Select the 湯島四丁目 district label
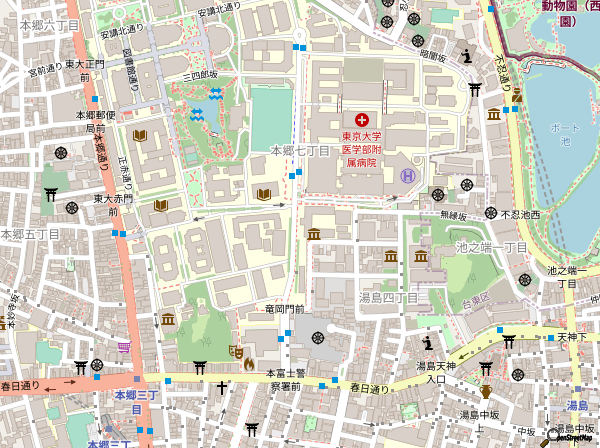 click(x=388, y=298)
